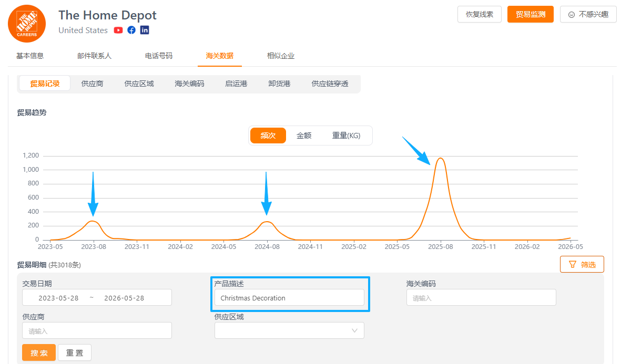The height and width of the screenshot is (364, 621).
Task: Switch to the 基本信息 tab
Action: click(30, 56)
